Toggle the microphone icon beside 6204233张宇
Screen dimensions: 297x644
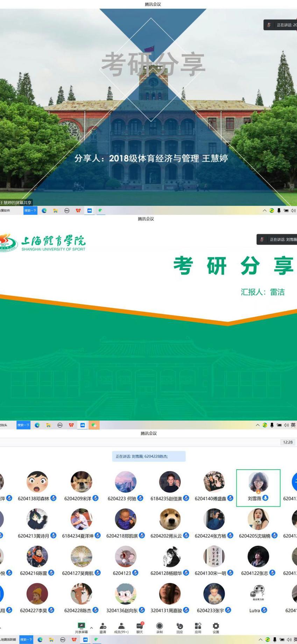click(228, 610)
